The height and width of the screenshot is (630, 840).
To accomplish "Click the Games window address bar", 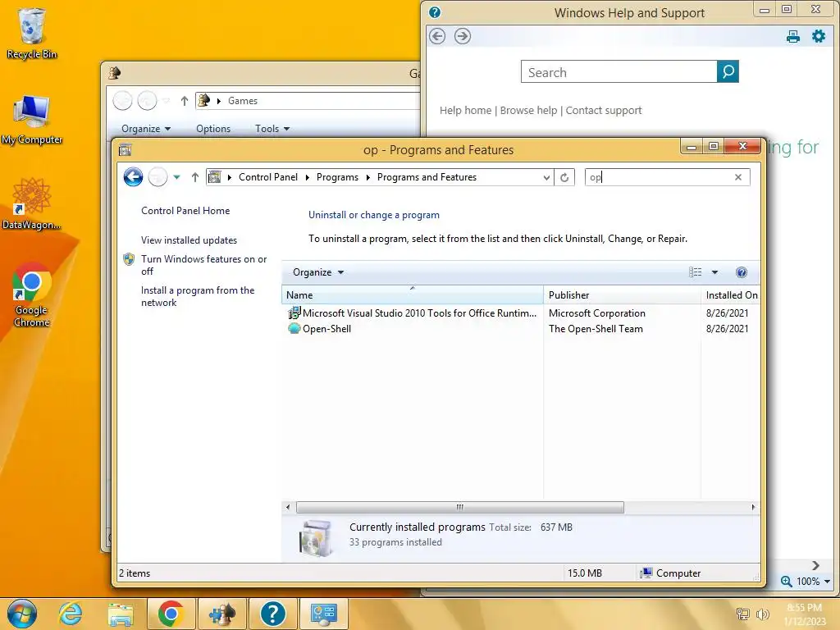I will [x=316, y=101].
